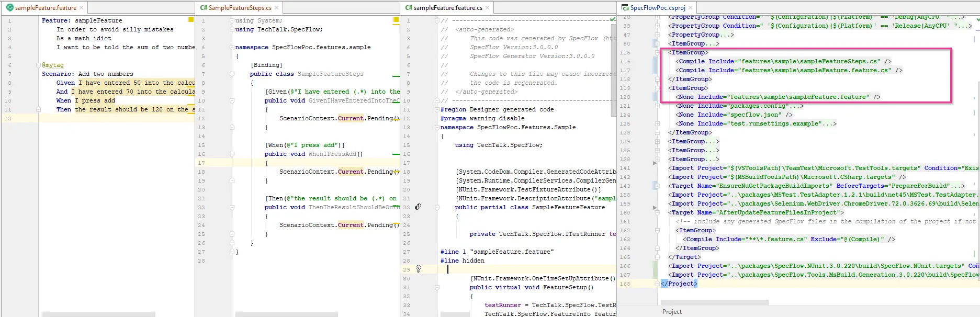Screen dimensions: 980x317
Task: Click the gutter marker icon beside SampleFeatureFeature class
Action: (418, 207)
